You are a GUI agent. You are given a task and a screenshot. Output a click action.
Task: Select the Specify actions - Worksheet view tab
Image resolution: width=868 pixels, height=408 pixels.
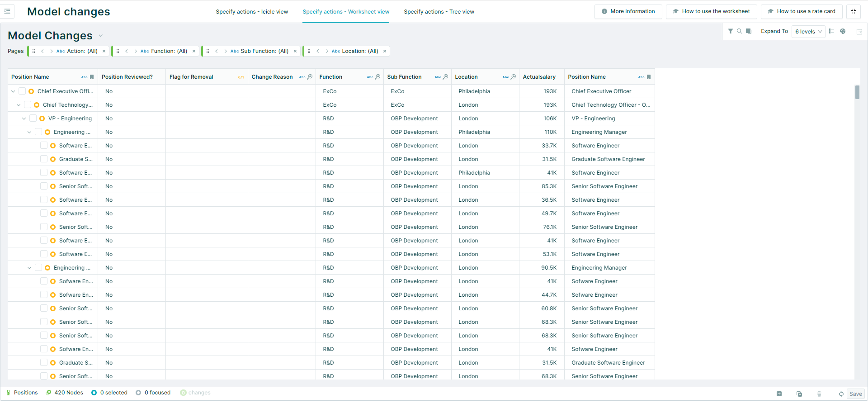tap(346, 12)
